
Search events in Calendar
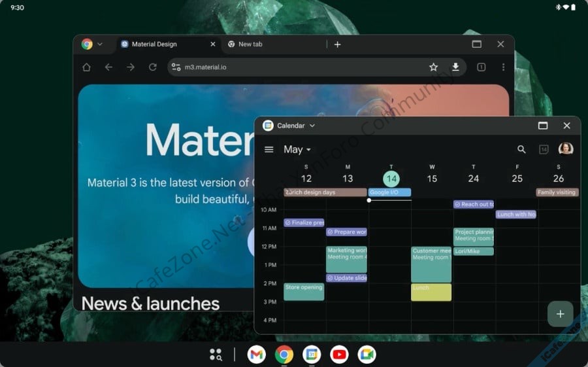(521, 149)
